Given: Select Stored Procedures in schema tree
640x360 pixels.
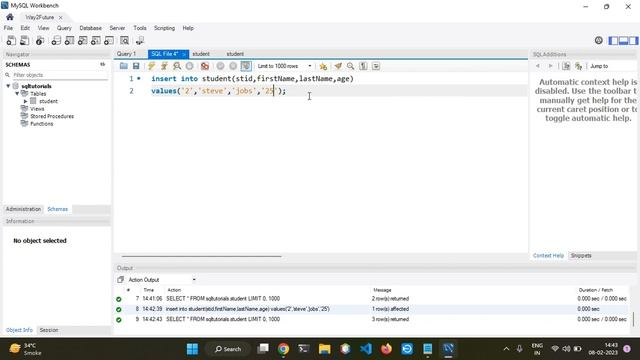Looking at the screenshot, I should (x=52, y=116).
